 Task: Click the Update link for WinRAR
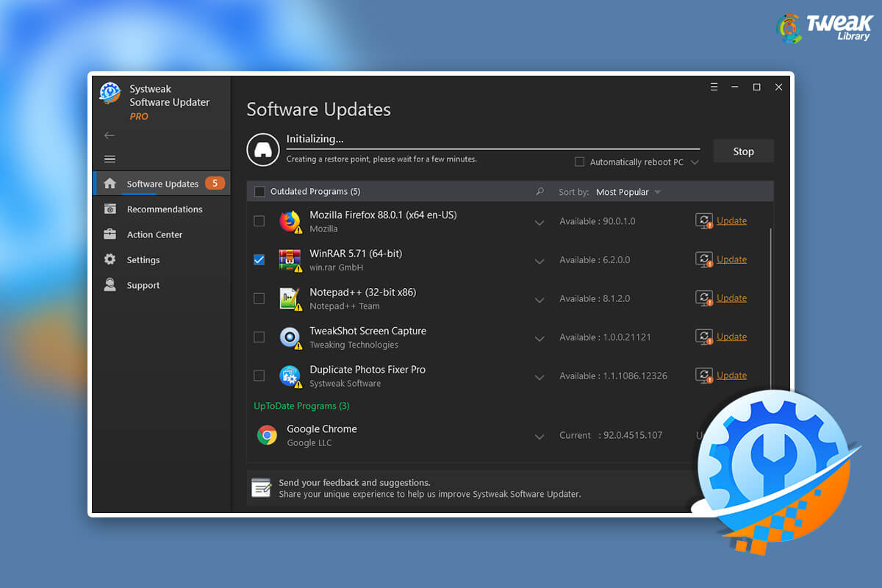(731, 259)
